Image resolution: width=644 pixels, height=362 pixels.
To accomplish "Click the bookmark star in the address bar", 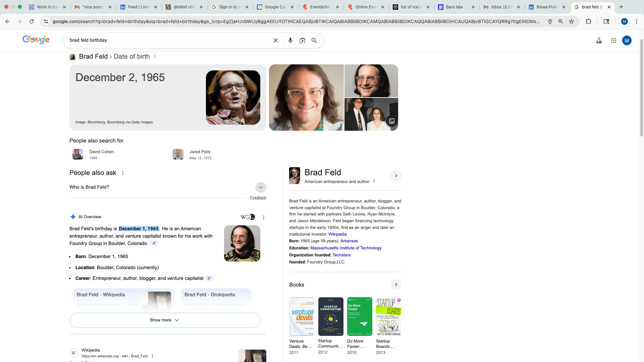I will 572,21.
